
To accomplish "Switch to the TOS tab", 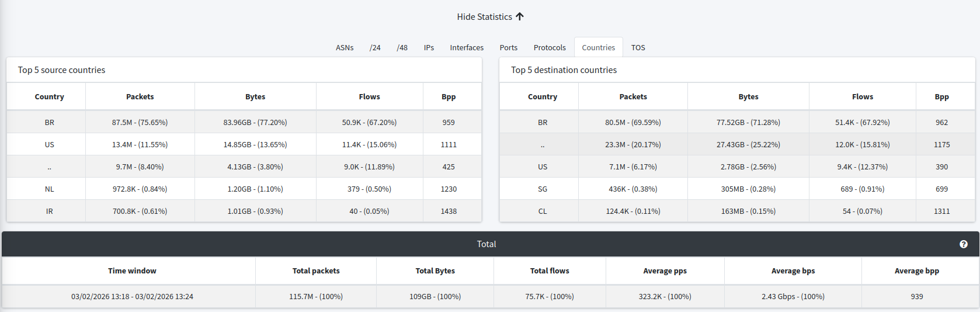I will point(638,47).
